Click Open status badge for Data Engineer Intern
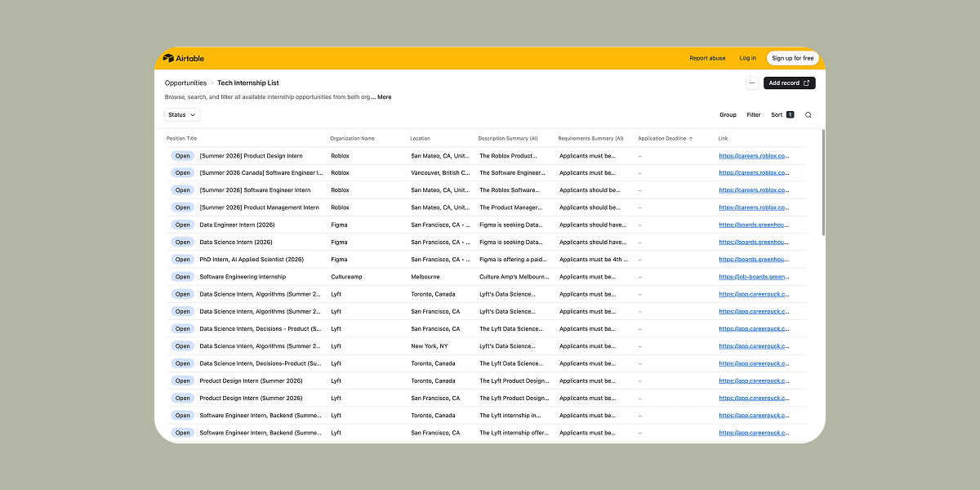980x490 pixels. (182, 225)
